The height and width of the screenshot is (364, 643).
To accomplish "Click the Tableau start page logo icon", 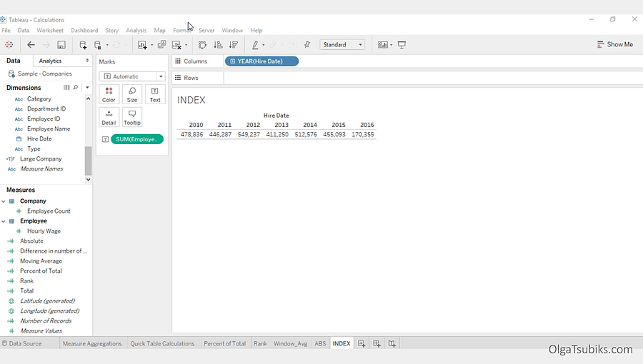I will coord(9,45).
